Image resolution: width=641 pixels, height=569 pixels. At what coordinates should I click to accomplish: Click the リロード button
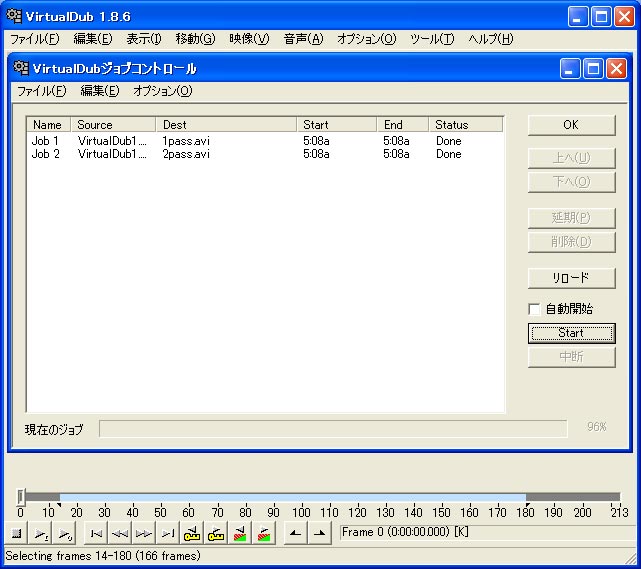[x=572, y=278]
